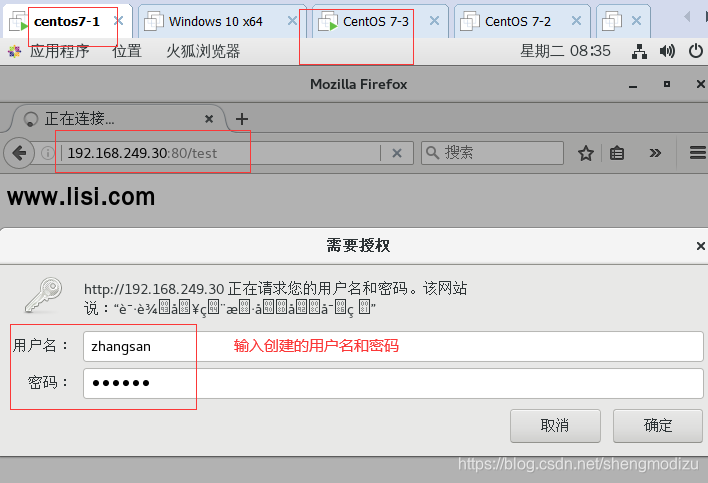
Task: Go back with the back arrow
Action: [x=19, y=153]
